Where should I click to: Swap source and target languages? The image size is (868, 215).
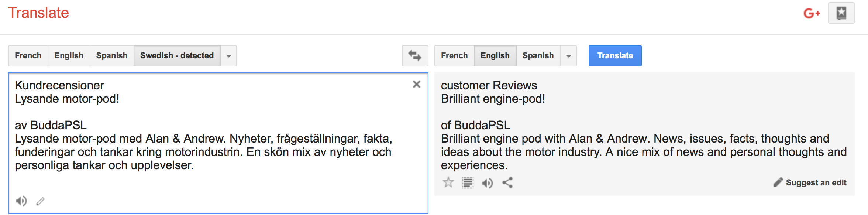tap(415, 56)
